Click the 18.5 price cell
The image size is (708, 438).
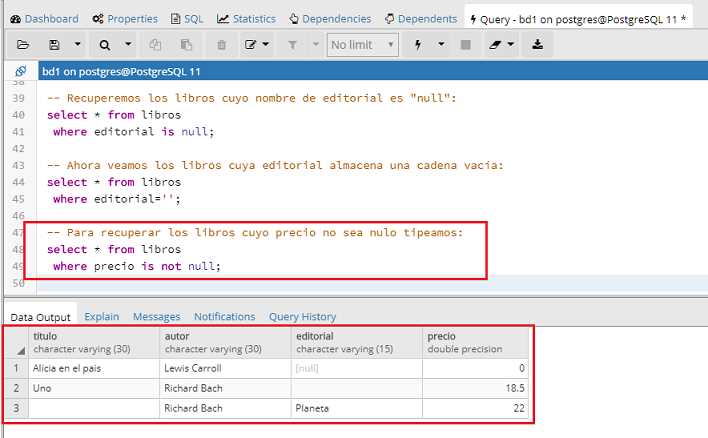(475, 388)
